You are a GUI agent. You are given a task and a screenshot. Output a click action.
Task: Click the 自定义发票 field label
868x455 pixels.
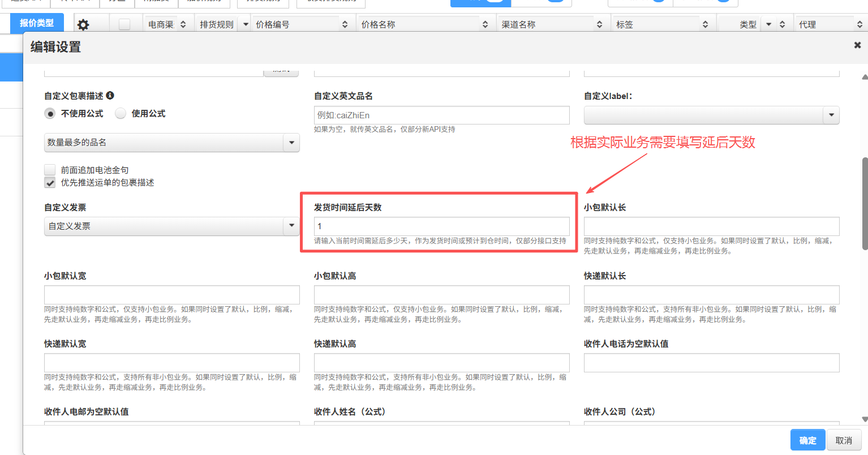pos(65,208)
